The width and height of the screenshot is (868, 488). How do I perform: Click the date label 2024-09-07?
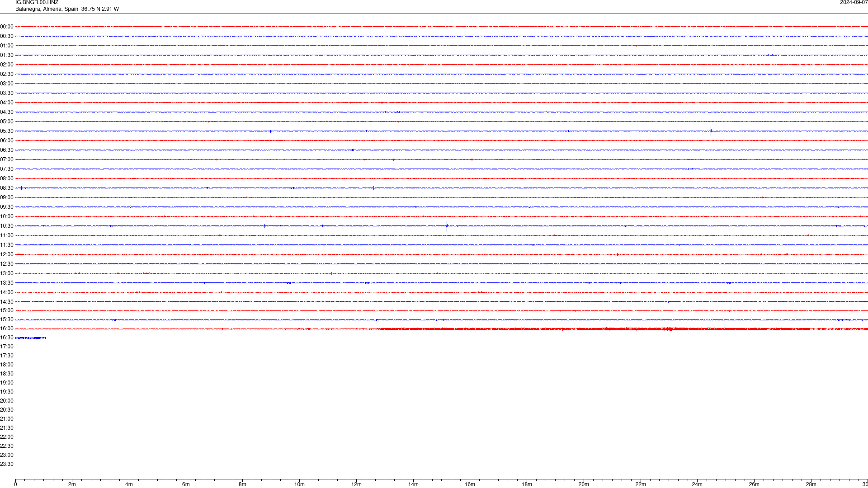pos(854,3)
